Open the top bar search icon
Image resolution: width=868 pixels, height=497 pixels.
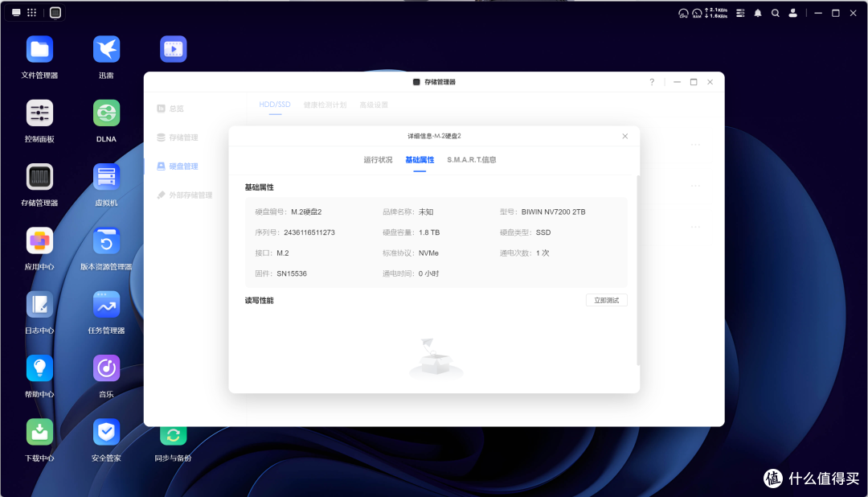click(776, 13)
